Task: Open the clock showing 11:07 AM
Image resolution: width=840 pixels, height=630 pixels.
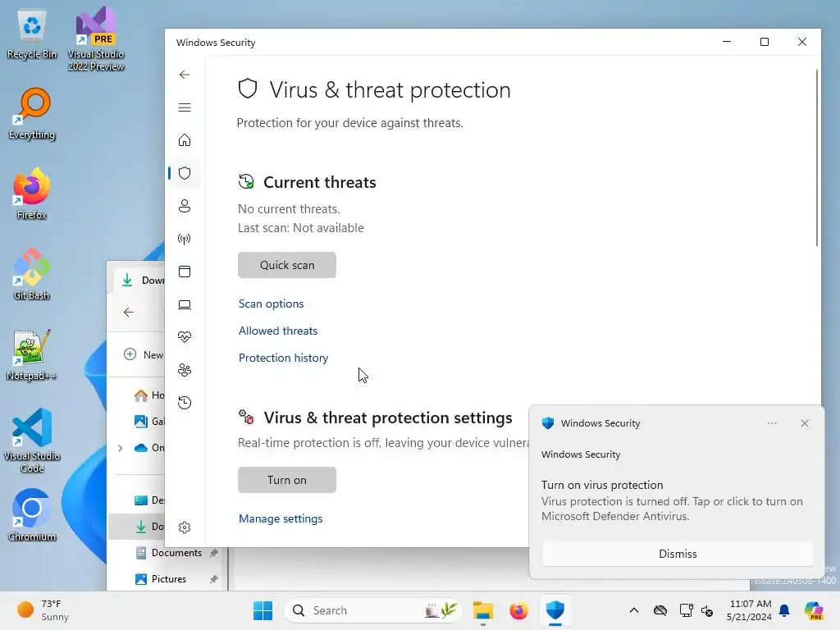Action: click(x=750, y=610)
